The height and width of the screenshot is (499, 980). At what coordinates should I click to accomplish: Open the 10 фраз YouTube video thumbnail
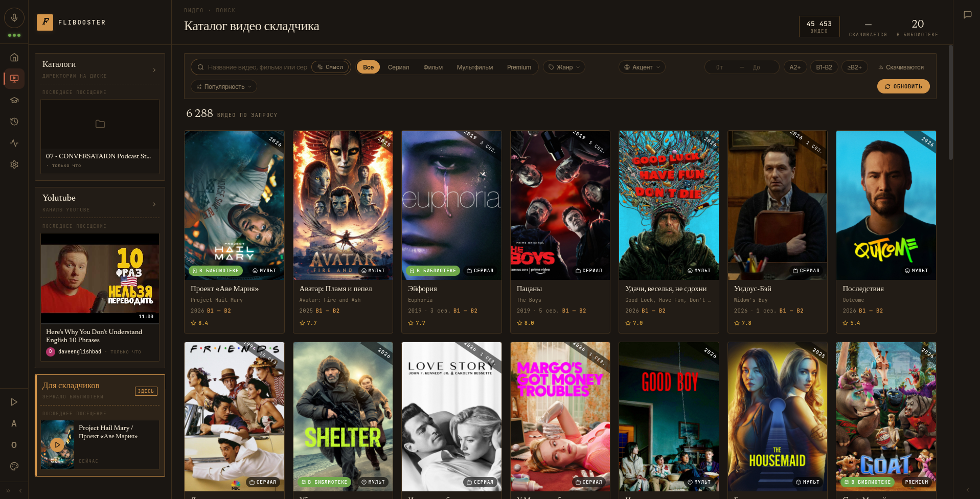coord(100,278)
